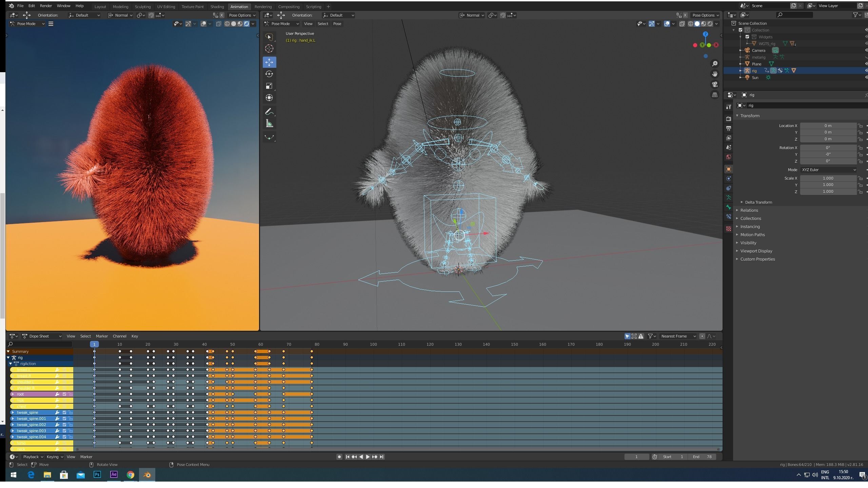The image size is (868, 488).
Task: Toggle Widgets collection checkbox in the outliner
Action: pos(748,37)
